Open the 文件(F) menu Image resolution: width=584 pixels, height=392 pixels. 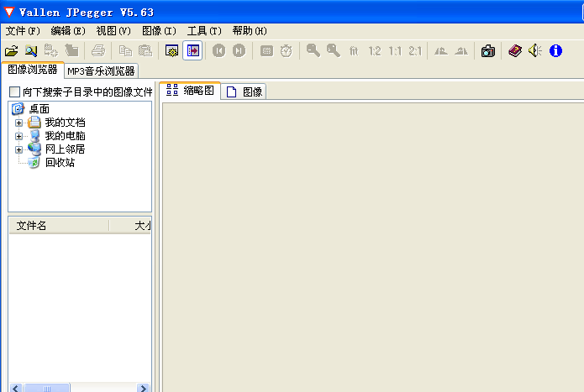coord(23,31)
